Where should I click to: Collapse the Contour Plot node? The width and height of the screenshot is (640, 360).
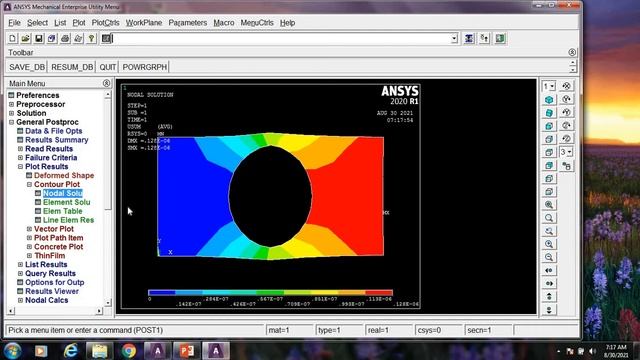tap(29, 184)
